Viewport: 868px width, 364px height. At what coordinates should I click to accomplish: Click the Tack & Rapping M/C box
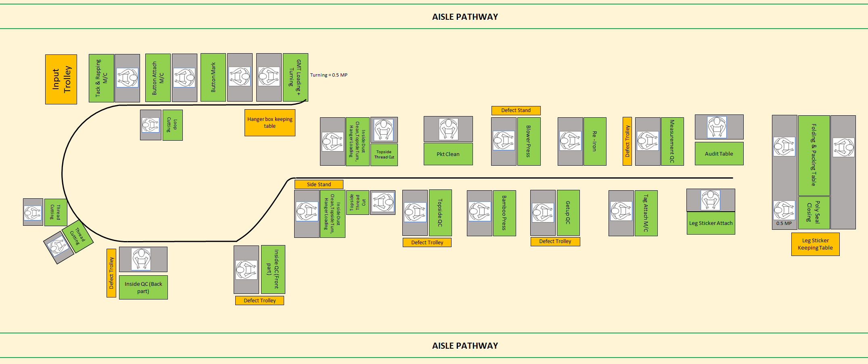coord(101,78)
